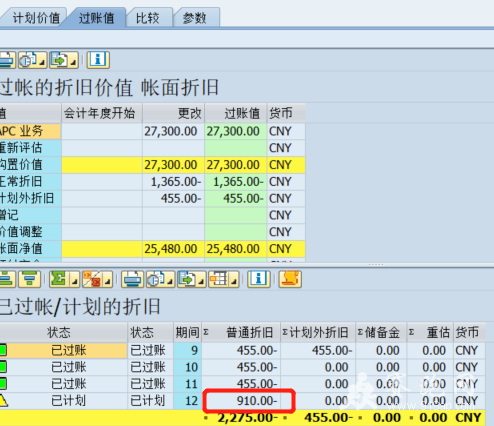Open dropdown arrow beside upper export icon

(74, 60)
